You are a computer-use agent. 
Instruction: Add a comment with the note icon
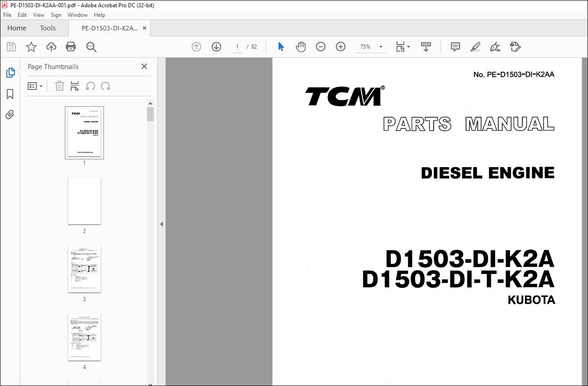pos(456,47)
